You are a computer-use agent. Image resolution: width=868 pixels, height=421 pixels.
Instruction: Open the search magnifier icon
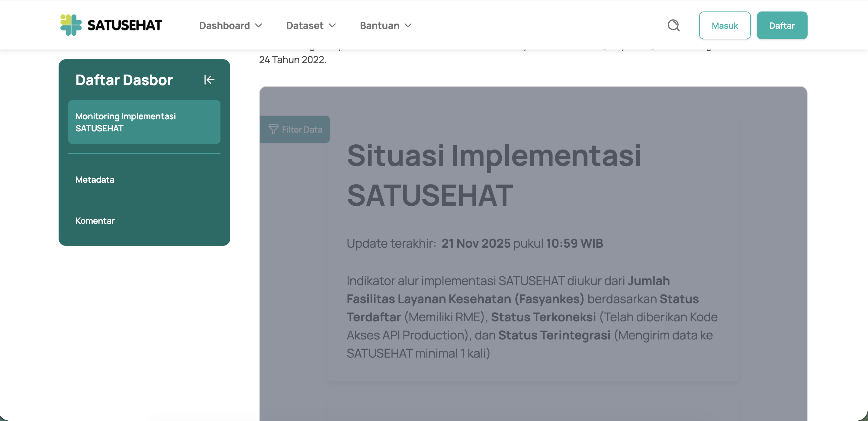coord(674,25)
